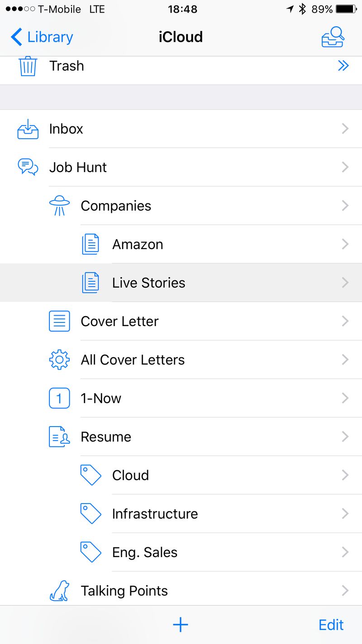Add a new item with plus button
The height and width of the screenshot is (644, 362).
click(181, 625)
